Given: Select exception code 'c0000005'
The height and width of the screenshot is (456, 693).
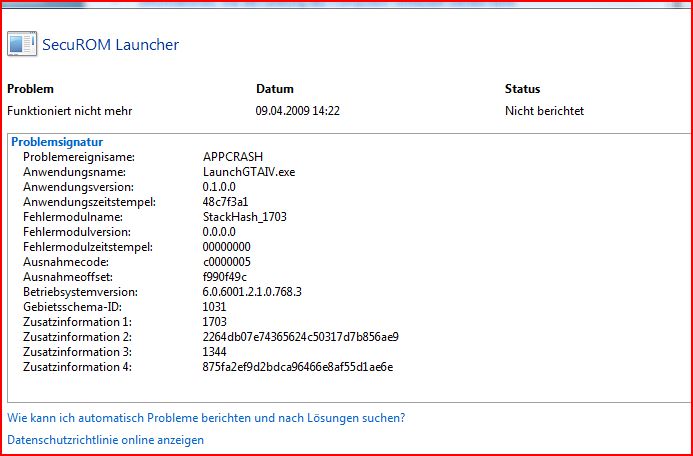Looking at the screenshot, I should click(x=227, y=262).
